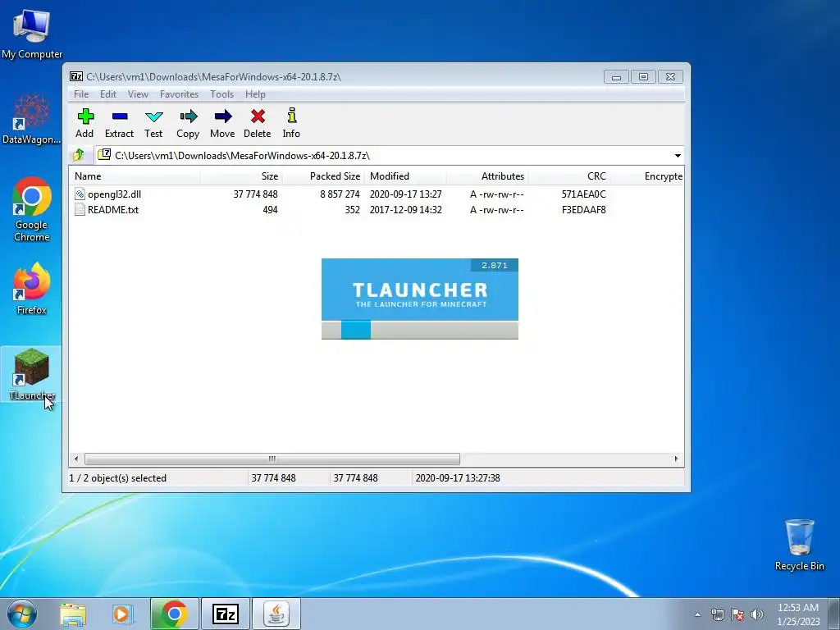Open TLauncher desktop shortcut
This screenshot has width=840, height=630.
coord(32,374)
